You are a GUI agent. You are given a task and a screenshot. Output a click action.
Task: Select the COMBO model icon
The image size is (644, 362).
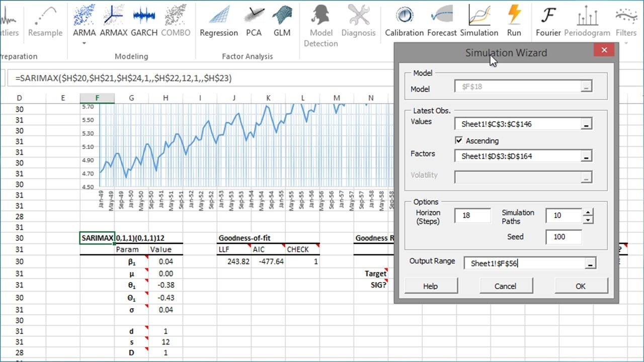pyautogui.click(x=176, y=21)
